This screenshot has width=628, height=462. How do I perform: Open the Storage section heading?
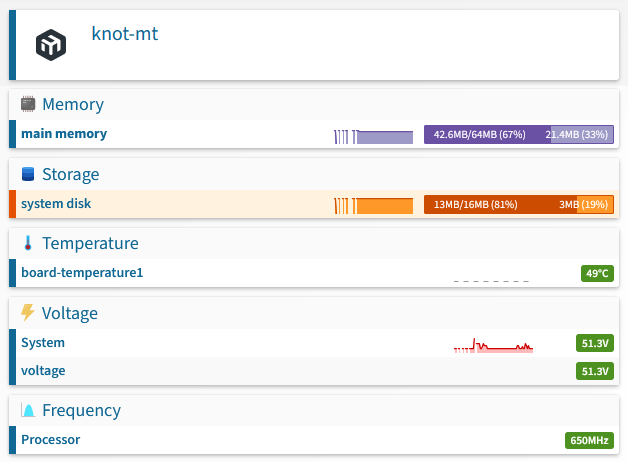point(70,175)
